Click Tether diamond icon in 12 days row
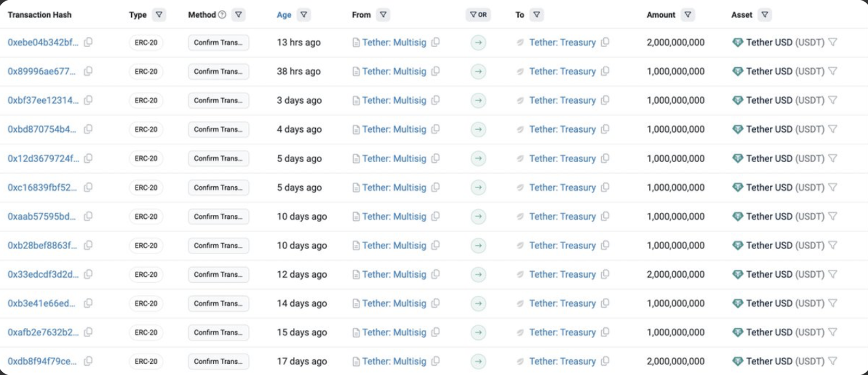Viewport: 868px width, 375px height. pyautogui.click(x=737, y=275)
